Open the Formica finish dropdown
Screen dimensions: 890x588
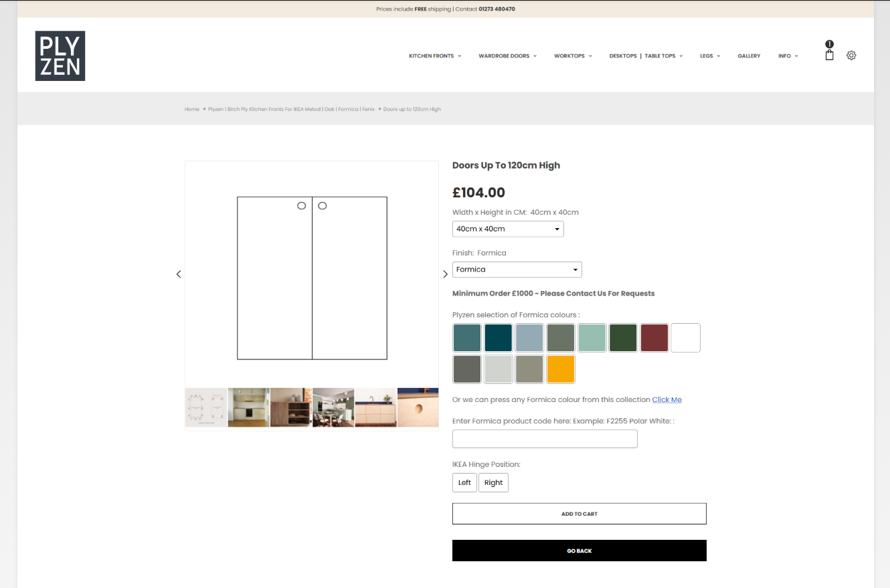(517, 270)
